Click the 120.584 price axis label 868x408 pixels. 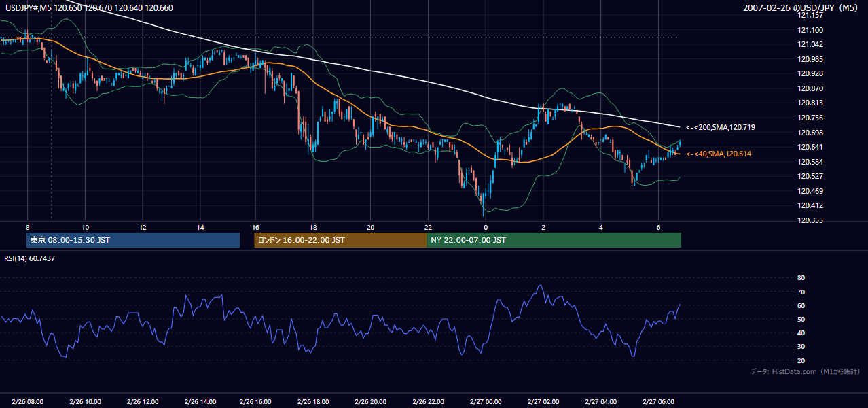[810, 162]
